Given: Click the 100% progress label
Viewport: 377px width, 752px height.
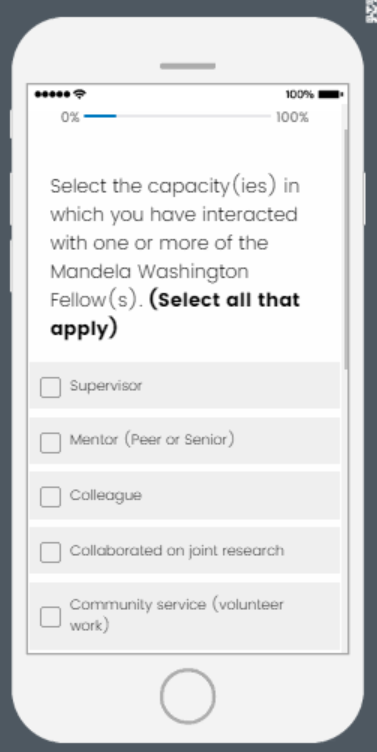Looking at the screenshot, I should (x=292, y=118).
